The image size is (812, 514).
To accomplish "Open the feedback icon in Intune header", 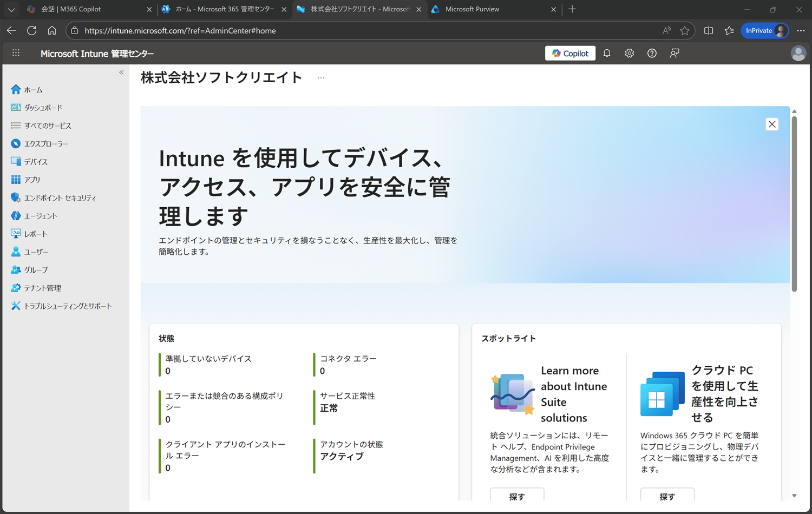I will click(x=675, y=53).
